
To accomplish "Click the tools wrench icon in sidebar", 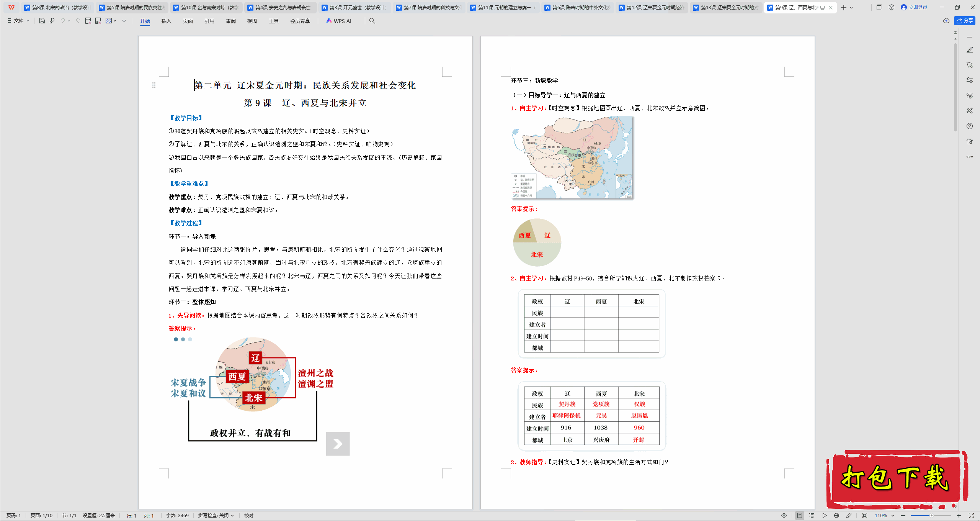I will click(x=970, y=111).
